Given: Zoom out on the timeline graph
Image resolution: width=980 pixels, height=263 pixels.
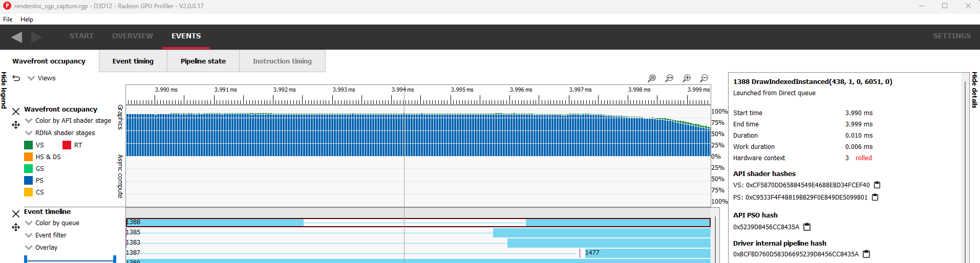Looking at the screenshot, I should [x=704, y=78].
